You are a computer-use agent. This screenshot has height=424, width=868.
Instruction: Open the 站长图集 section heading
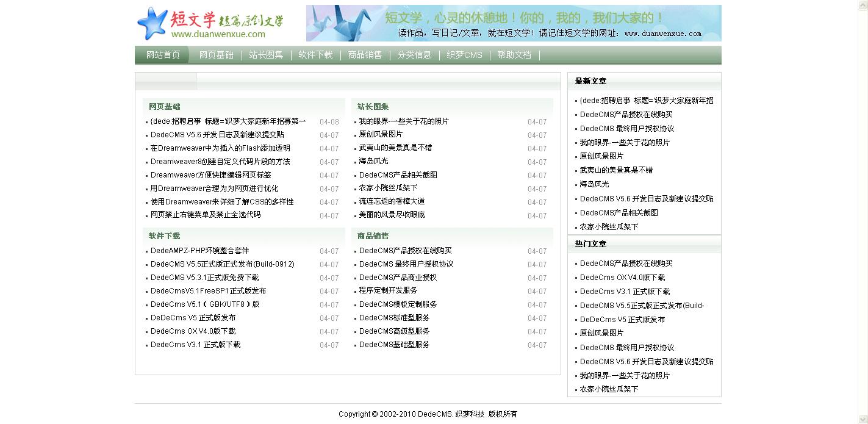pos(373,106)
